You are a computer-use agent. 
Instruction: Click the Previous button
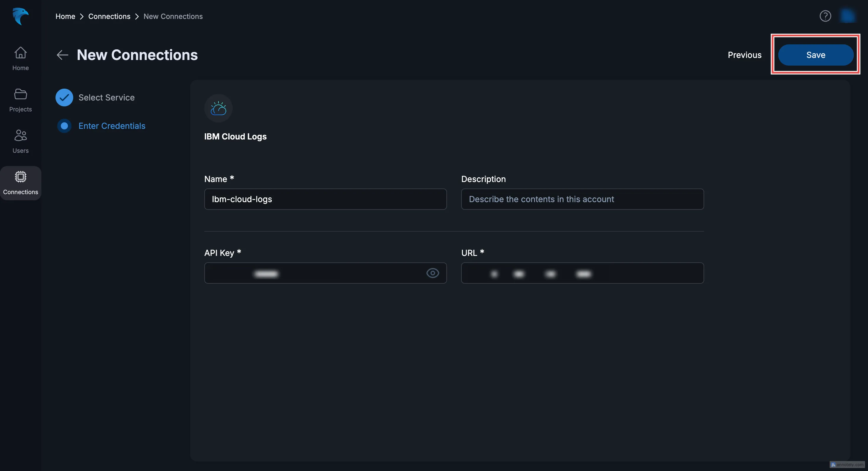pyautogui.click(x=745, y=55)
